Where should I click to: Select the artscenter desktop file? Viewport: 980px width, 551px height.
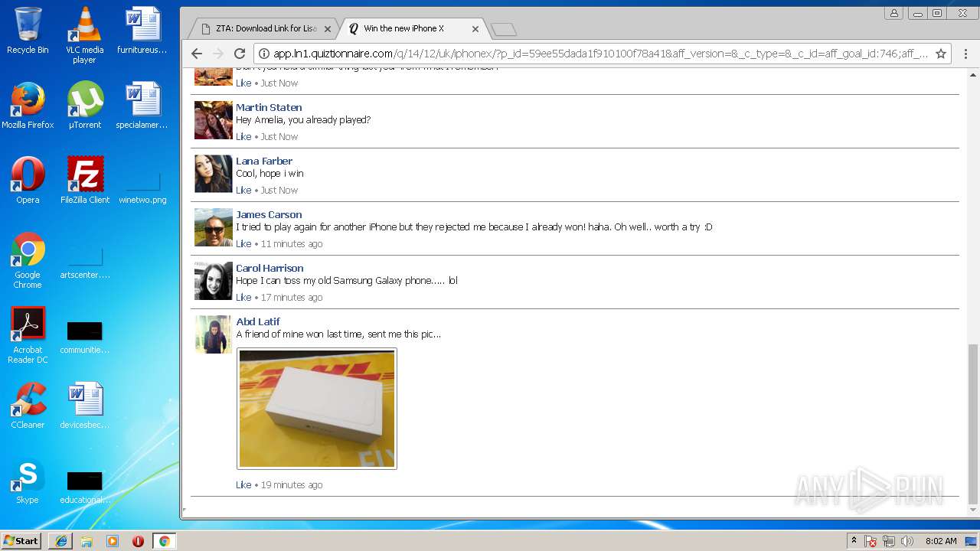84,262
